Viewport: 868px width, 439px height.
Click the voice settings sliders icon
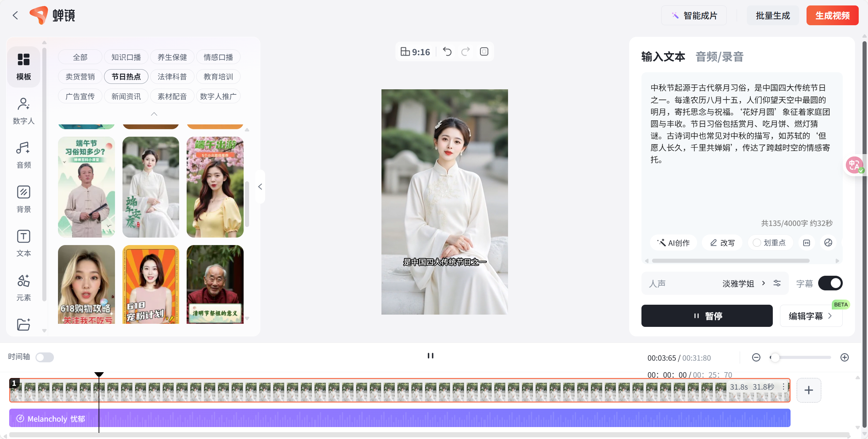pyautogui.click(x=777, y=283)
